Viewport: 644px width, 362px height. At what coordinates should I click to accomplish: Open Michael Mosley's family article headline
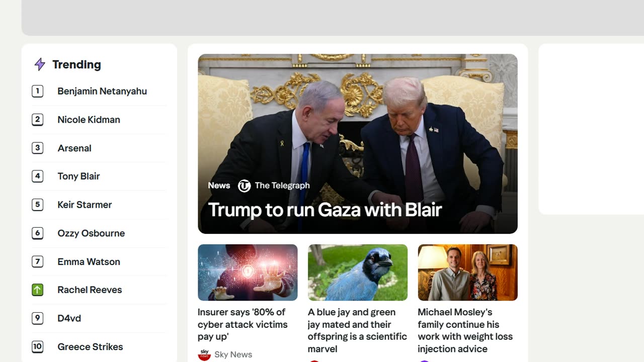[x=465, y=330]
